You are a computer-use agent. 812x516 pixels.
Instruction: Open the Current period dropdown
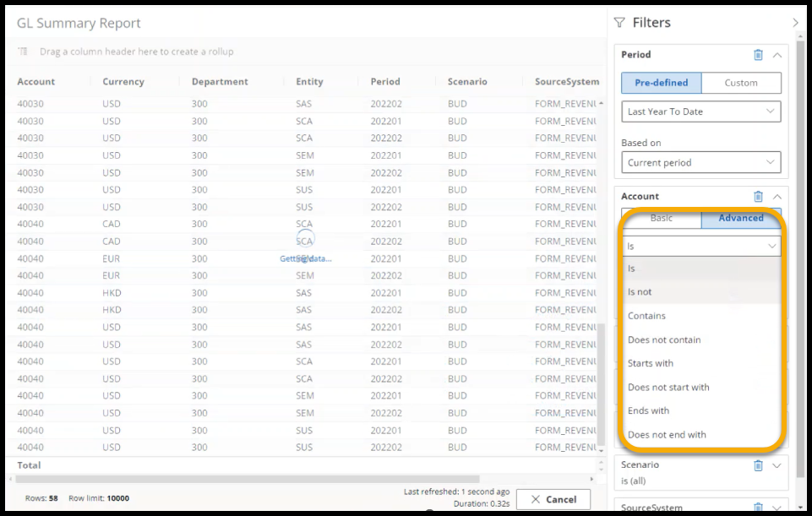pyautogui.click(x=700, y=163)
